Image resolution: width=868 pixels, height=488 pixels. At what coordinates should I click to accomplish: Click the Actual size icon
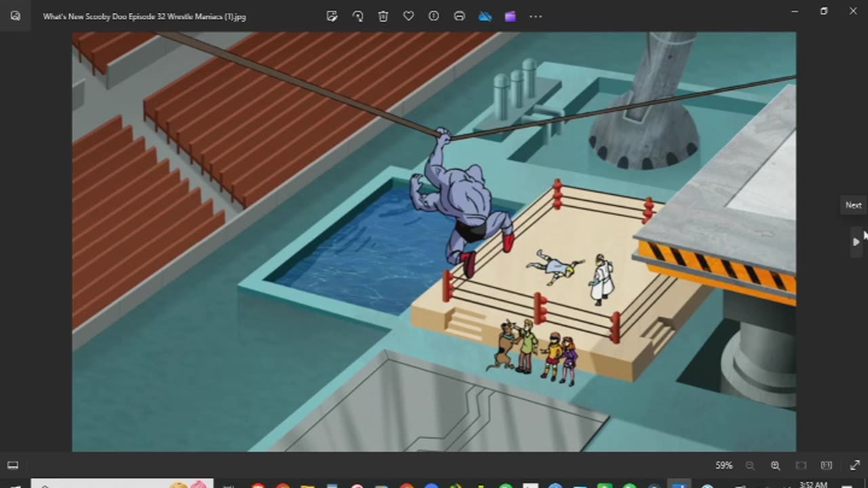click(826, 466)
